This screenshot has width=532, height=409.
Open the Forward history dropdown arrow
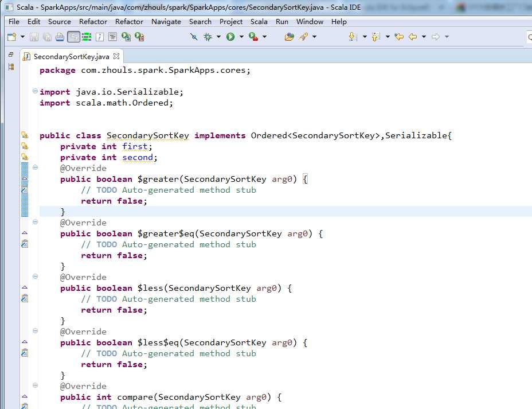pyautogui.click(x=447, y=37)
